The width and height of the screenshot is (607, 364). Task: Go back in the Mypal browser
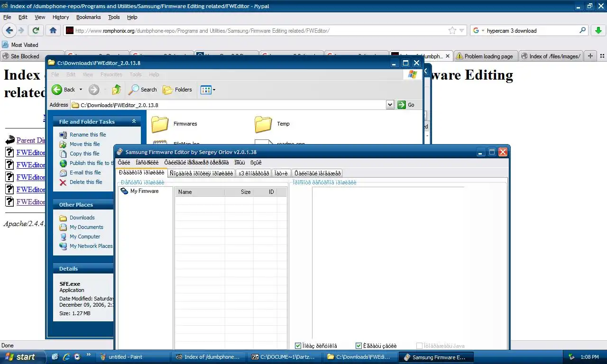(x=9, y=30)
